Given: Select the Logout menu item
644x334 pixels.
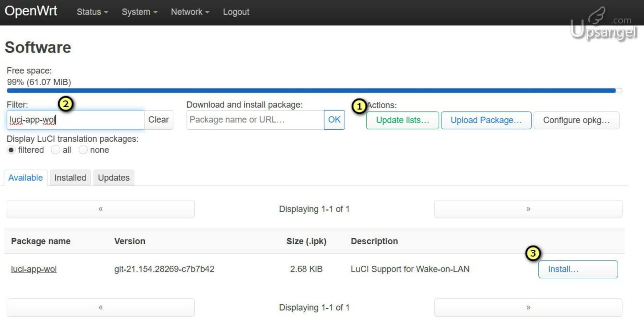Looking at the screenshot, I should point(236,12).
